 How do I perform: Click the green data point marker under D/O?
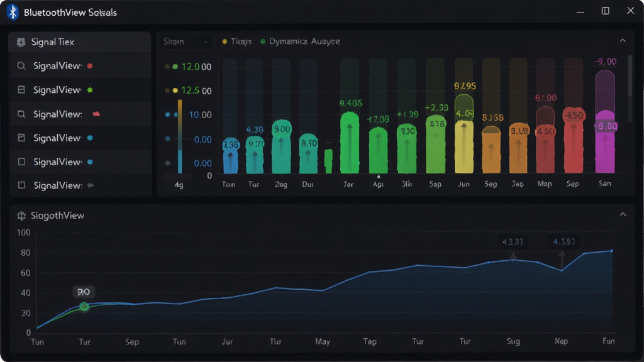coord(84,306)
